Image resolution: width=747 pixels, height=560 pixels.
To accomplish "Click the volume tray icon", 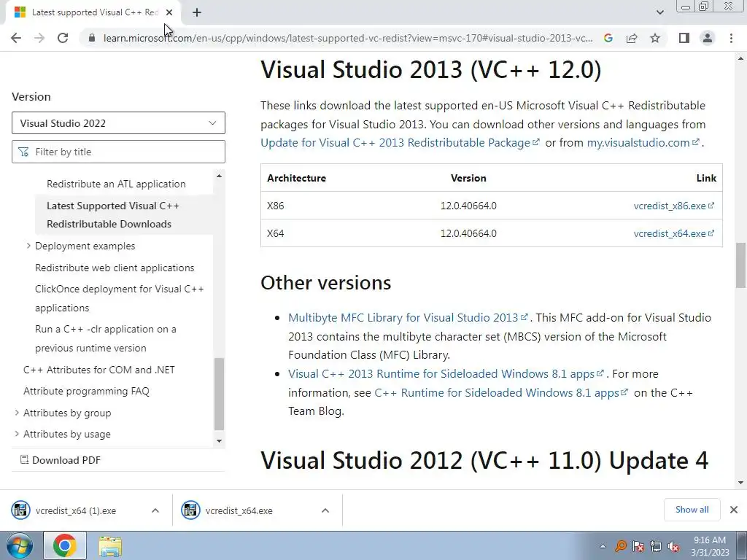I will 673,546.
